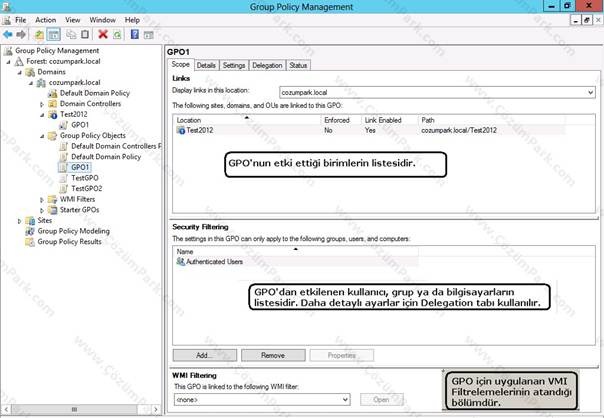Click the Add... button
604x418 pixels.
tap(205, 355)
